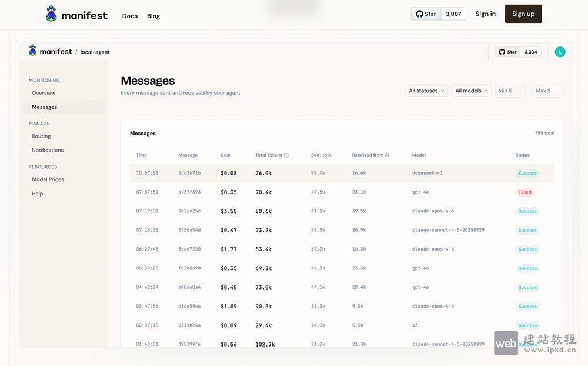
Task: Click the inner dashboard manifest logo icon
Action: [33, 51]
